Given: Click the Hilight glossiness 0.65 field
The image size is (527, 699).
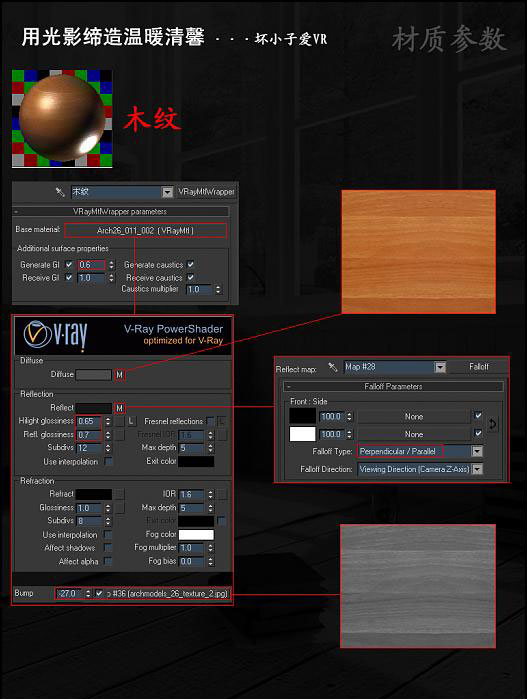Looking at the screenshot, I should tap(89, 421).
